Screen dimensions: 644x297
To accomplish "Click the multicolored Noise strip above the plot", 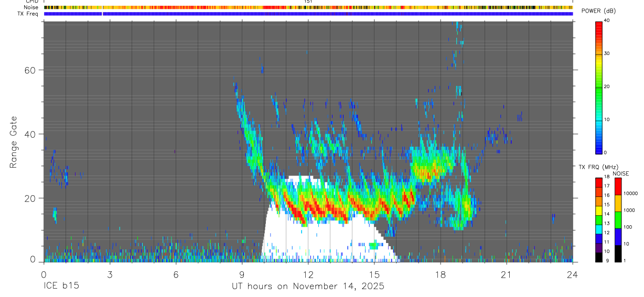I will (x=308, y=7).
